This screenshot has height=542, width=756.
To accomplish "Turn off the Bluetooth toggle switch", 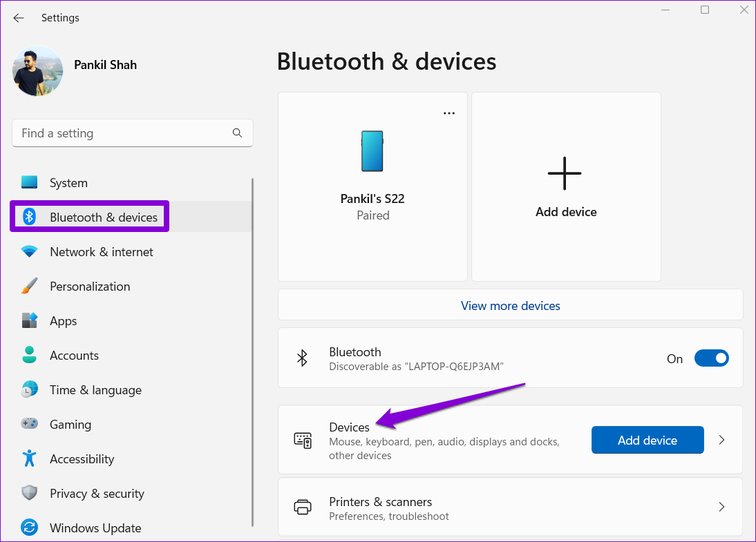I will (711, 358).
